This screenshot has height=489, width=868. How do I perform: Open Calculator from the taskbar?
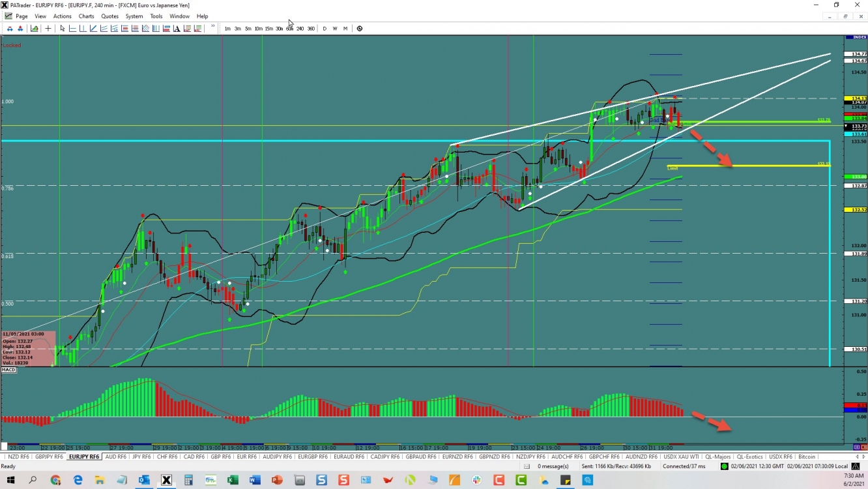click(x=188, y=481)
